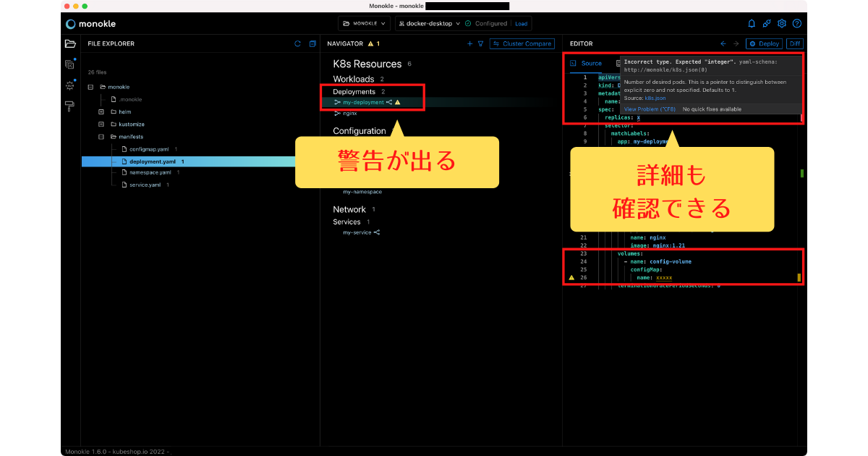Click the collapse-all icon in File Explorer
The image size is (868, 456).
coord(312,43)
